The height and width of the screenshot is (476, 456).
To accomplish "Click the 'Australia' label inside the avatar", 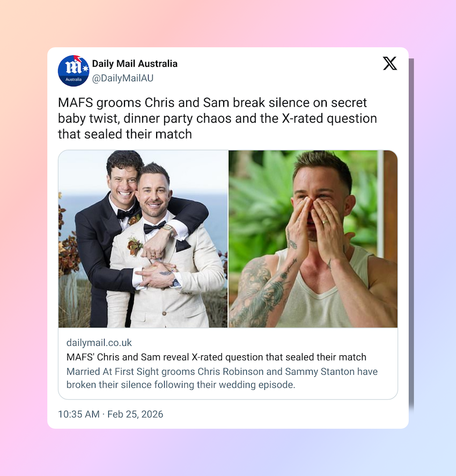I will click(x=73, y=79).
